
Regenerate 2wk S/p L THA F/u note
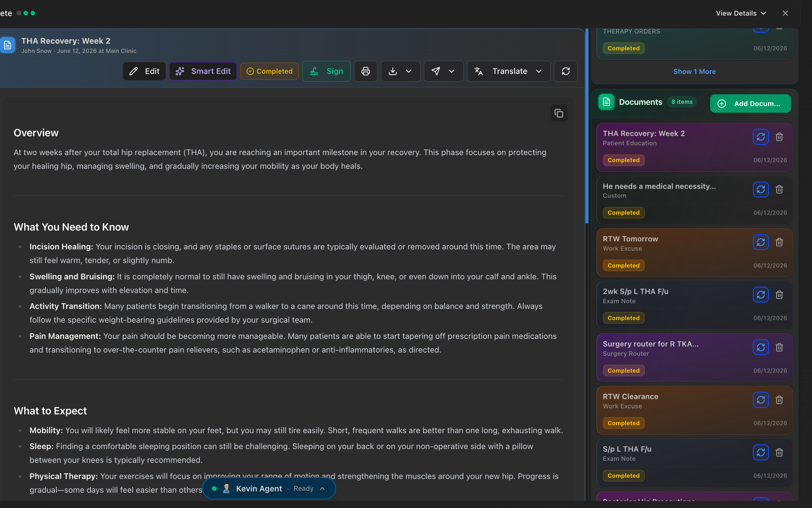pyautogui.click(x=760, y=295)
